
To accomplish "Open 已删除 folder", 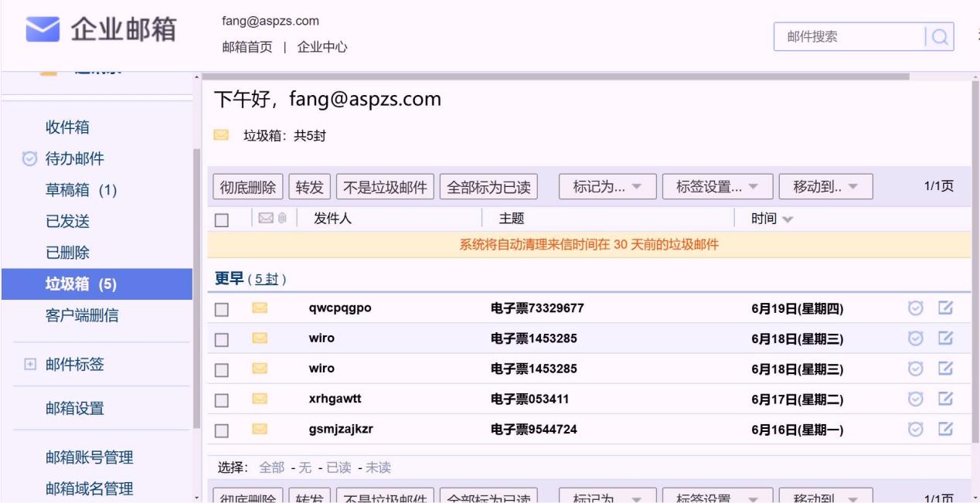I will (67, 253).
